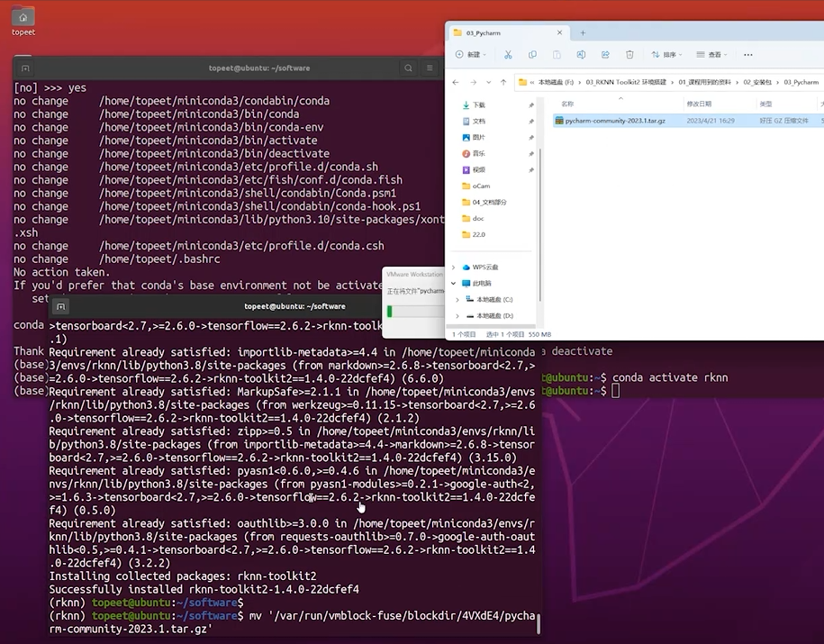Unpin 文档 using its pin icon

[x=530, y=122]
